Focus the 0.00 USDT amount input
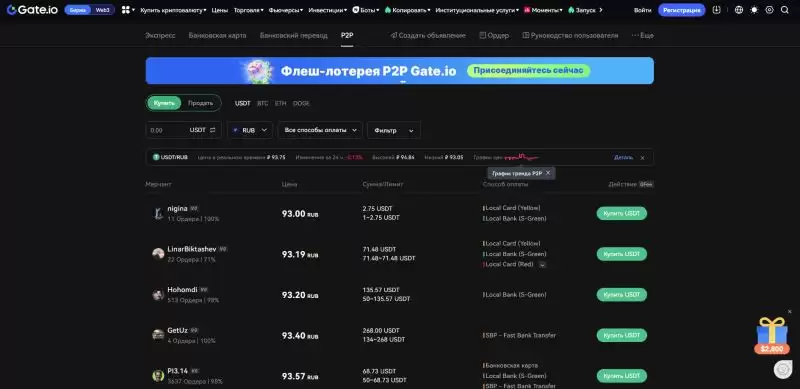 tap(184, 130)
